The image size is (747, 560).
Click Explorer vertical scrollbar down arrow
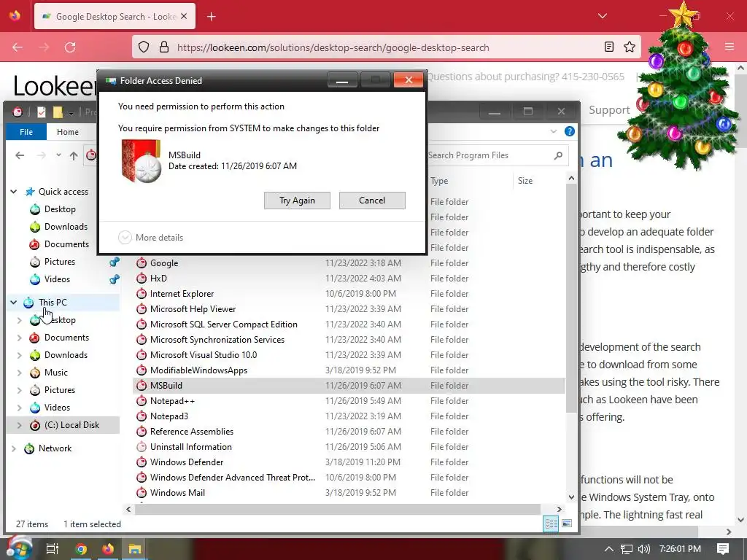click(571, 497)
